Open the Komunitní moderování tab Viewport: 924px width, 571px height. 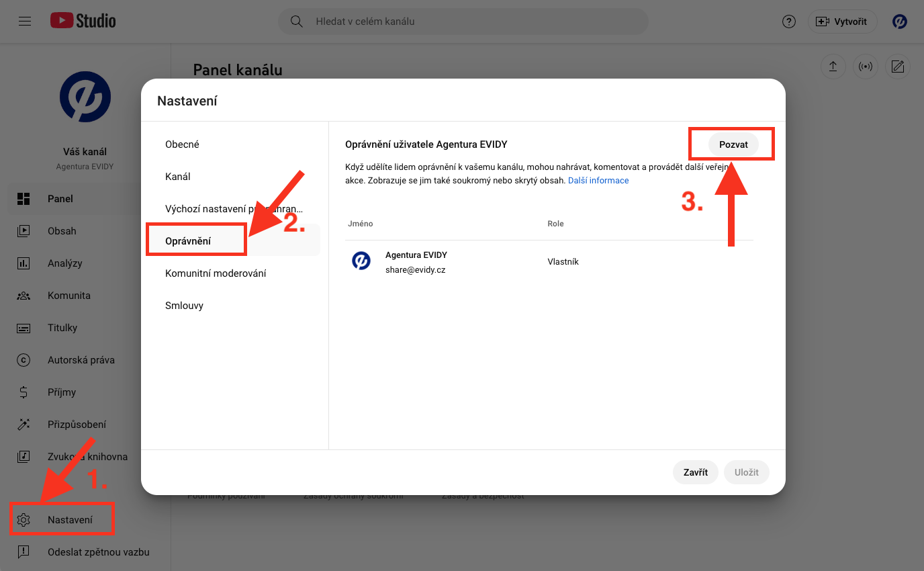(216, 273)
